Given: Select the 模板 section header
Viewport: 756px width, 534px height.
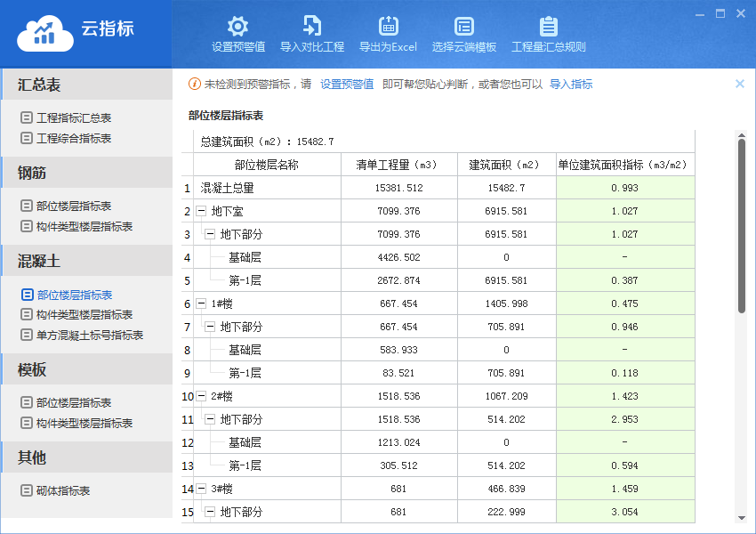Looking at the screenshot, I should [x=87, y=369].
